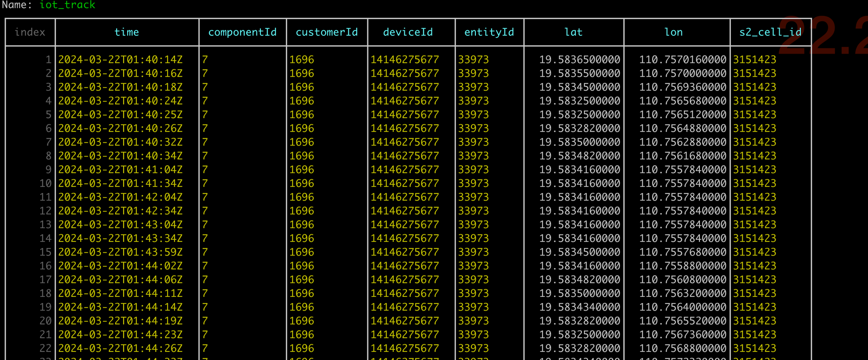The width and height of the screenshot is (868, 360).
Task: Click deviceId in row with time 01:40:18Z
Action: (405, 87)
